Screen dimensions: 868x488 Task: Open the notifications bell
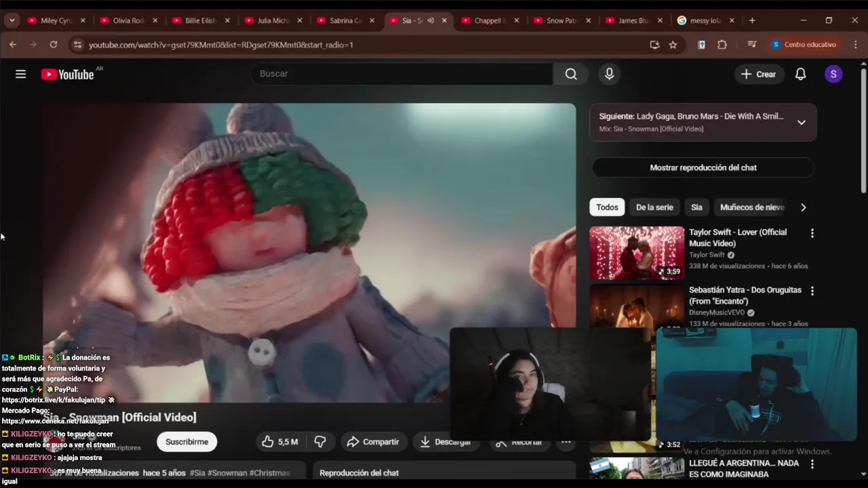click(800, 74)
